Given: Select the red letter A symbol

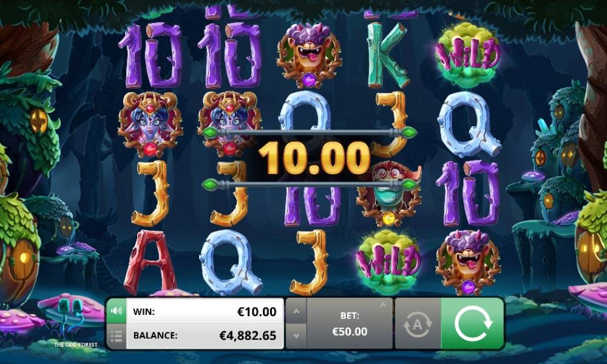Looking at the screenshot, I should pos(150,262).
